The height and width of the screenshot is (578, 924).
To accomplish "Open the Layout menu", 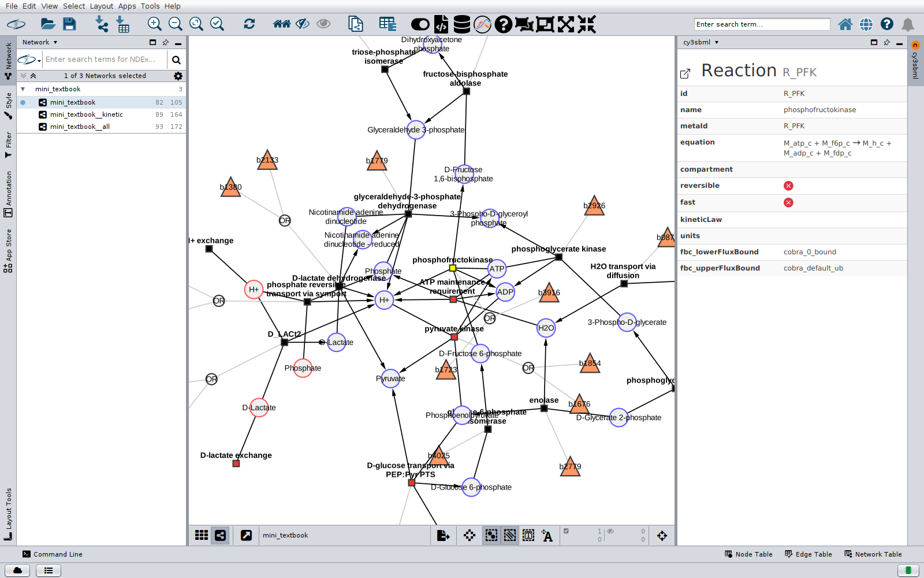I will 102,6.
